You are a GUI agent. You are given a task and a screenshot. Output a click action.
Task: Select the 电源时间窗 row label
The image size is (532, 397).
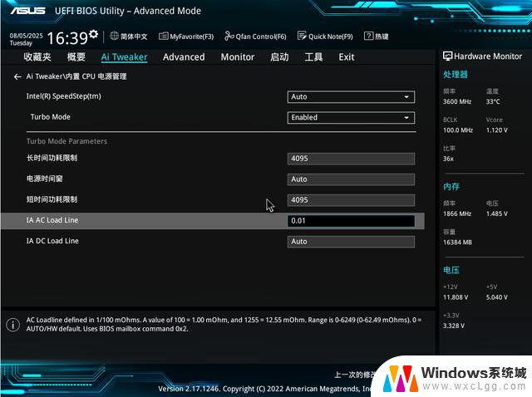point(44,179)
